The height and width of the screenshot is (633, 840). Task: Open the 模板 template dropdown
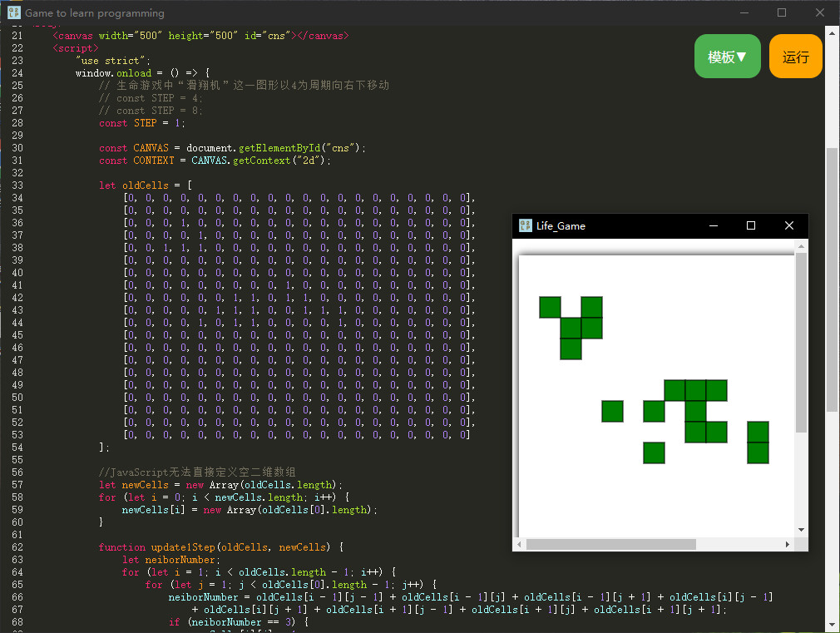(x=727, y=56)
